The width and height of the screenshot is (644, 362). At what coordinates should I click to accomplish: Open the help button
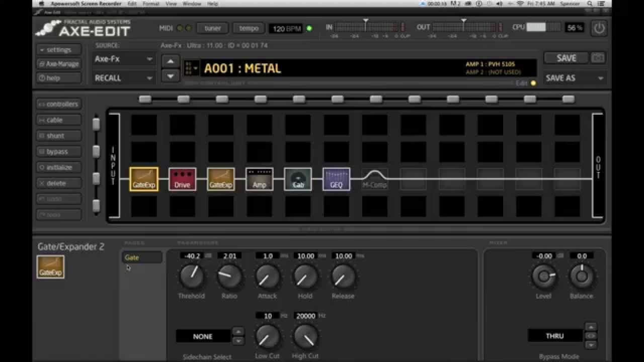(x=58, y=78)
